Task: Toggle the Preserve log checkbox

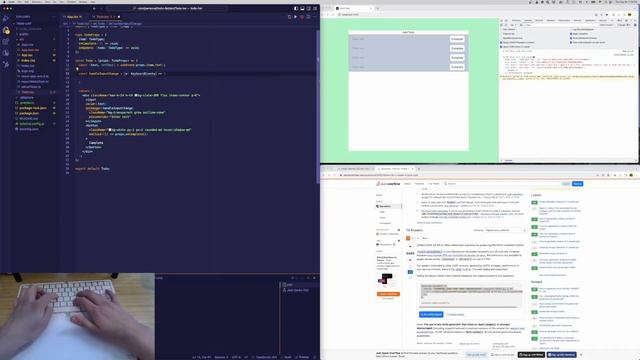Action: [x=502, y=34]
